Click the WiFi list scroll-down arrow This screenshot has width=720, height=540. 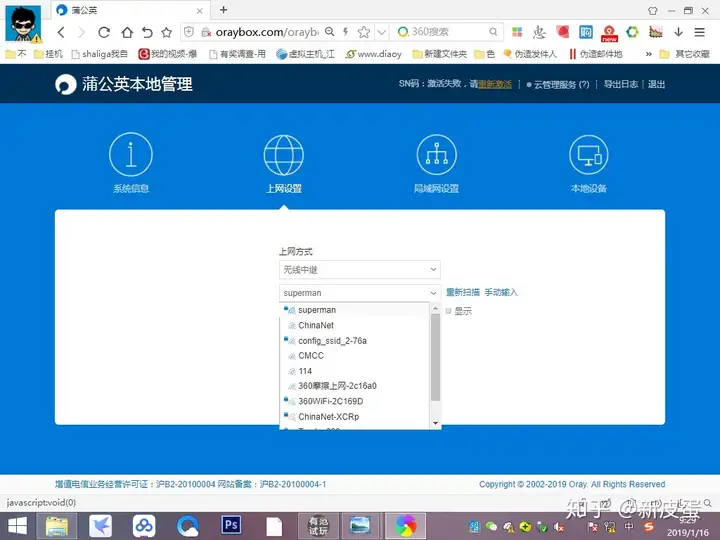[x=435, y=423]
